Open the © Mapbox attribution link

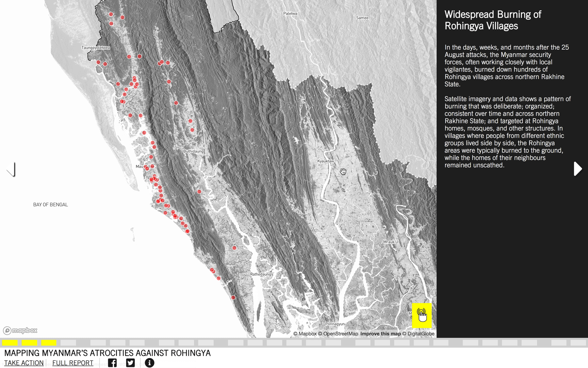[x=305, y=334]
